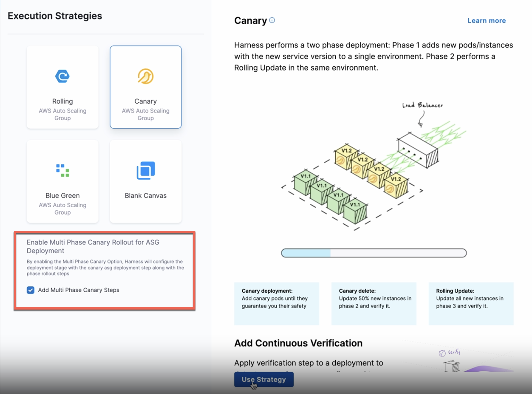Click the Blank Canvas stacked squares icon

click(146, 170)
